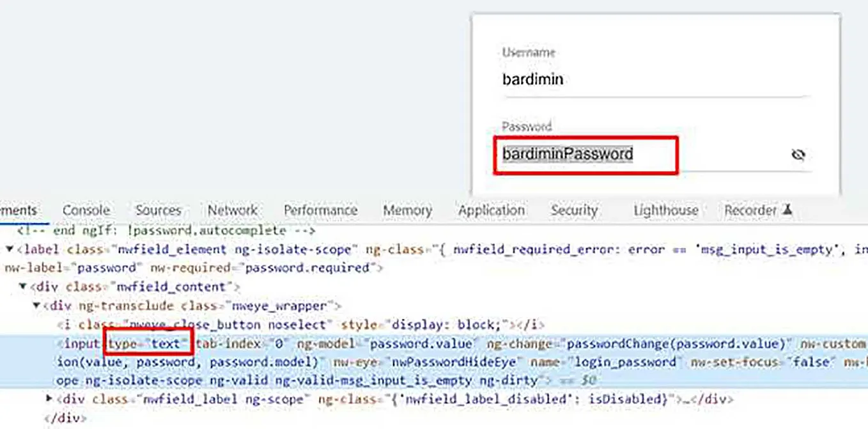Expand the nwfield_label div
This screenshot has height=429, width=868.
tap(50, 396)
